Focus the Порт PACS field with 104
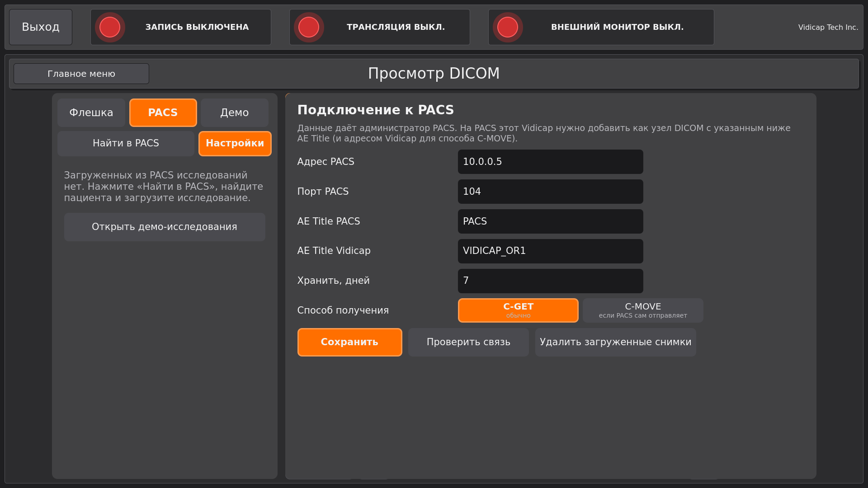The image size is (868, 488). click(x=551, y=192)
